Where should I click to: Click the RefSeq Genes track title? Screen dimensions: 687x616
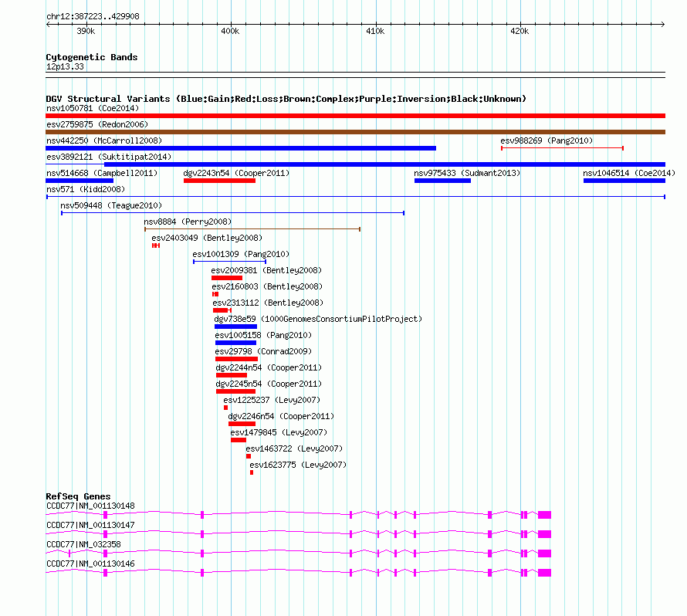(78, 496)
